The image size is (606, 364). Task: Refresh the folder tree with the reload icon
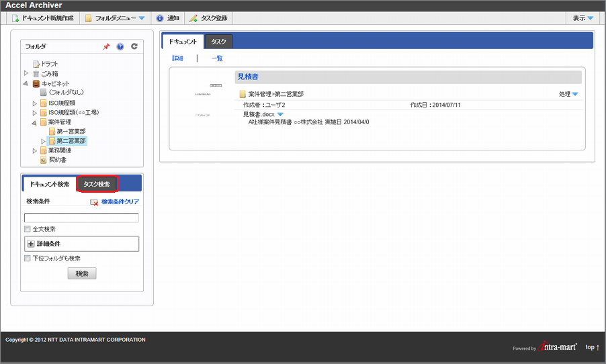click(134, 47)
